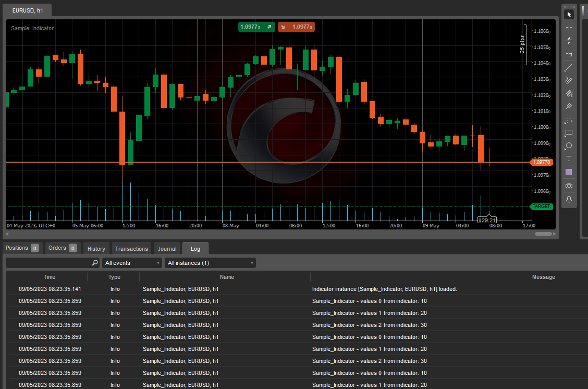Viewport: 588px width, 389px height.
Task: Select the ellipse shape tool
Action: [569, 145]
